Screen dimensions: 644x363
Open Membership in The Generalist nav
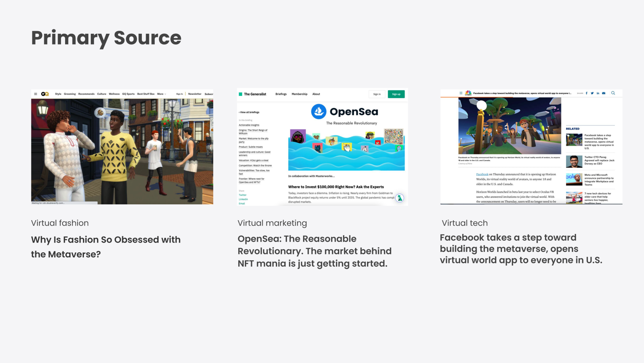click(x=300, y=94)
